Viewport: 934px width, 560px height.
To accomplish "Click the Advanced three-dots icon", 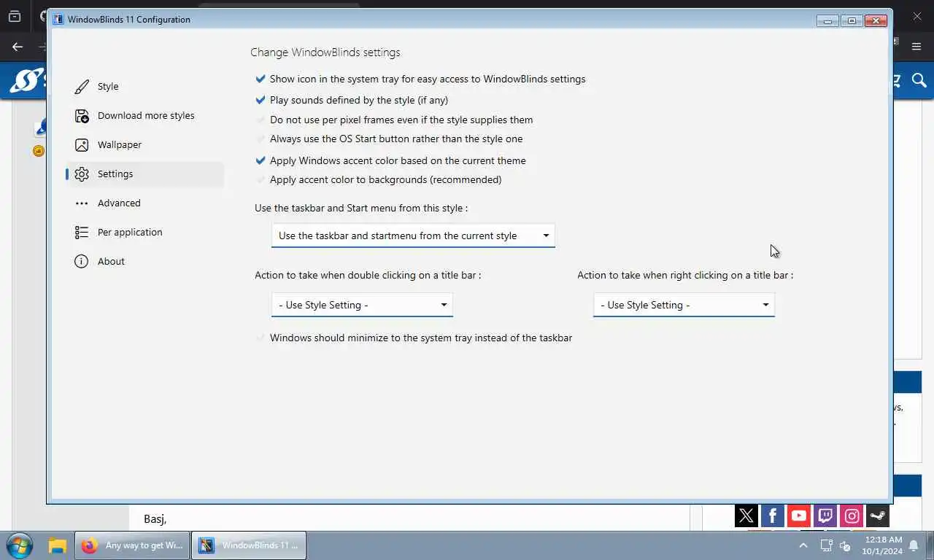I will [x=82, y=203].
